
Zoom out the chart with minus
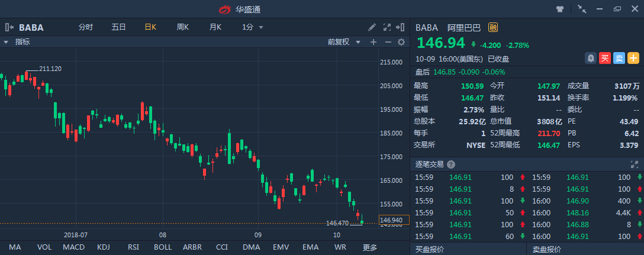click(x=388, y=42)
